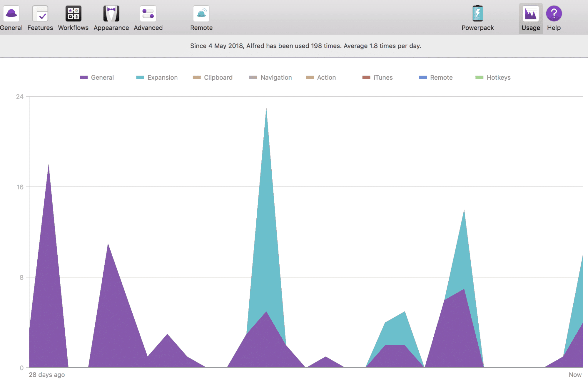588x382 pixels.
Task: Select the Usage chart icon
Action: click(531, 14)
